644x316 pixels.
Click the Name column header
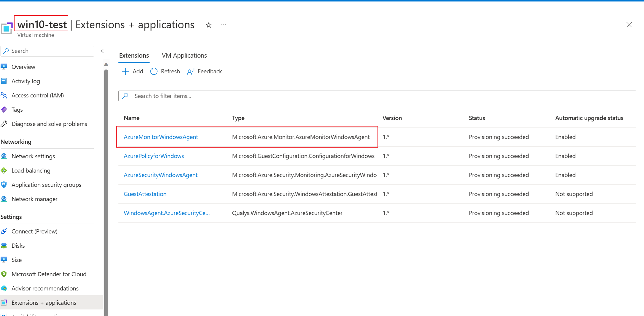pos(131,118)
